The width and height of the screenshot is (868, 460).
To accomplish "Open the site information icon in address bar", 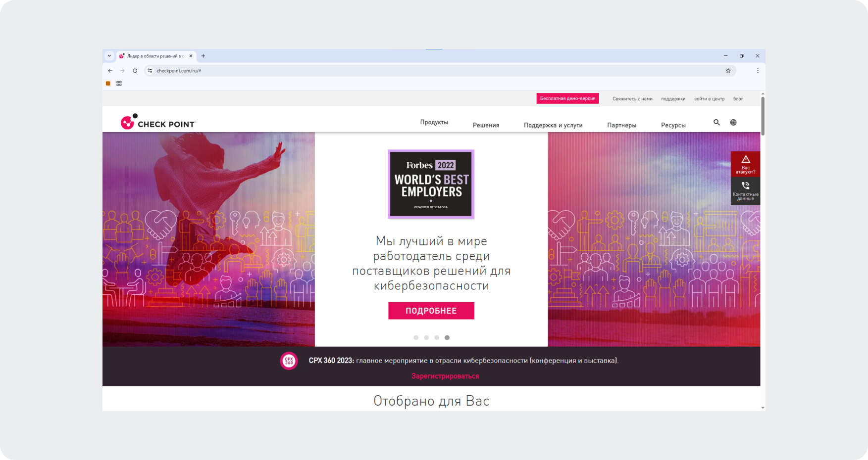I will pos(150,71).
